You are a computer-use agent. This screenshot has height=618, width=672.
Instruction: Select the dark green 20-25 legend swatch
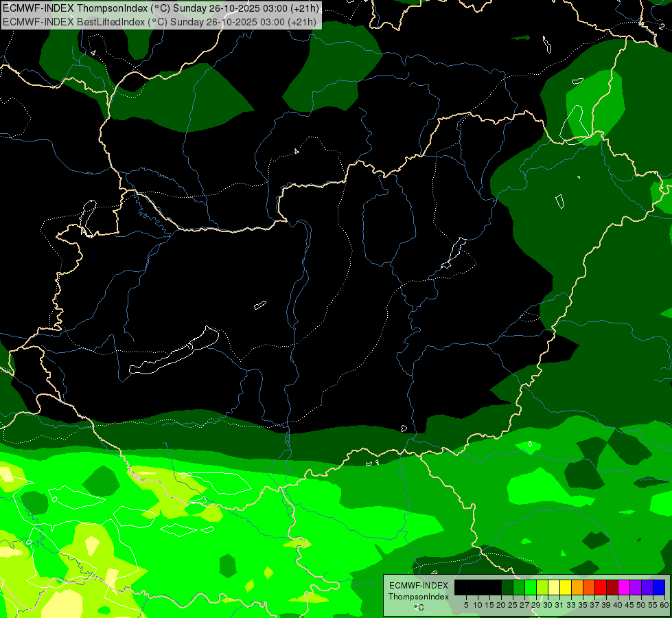pos(507,587)
